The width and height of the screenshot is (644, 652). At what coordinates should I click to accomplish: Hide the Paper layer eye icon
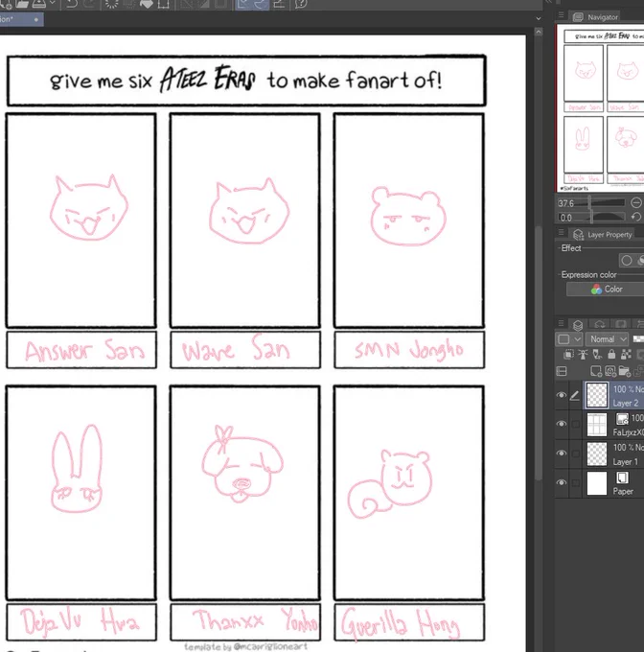562,482
